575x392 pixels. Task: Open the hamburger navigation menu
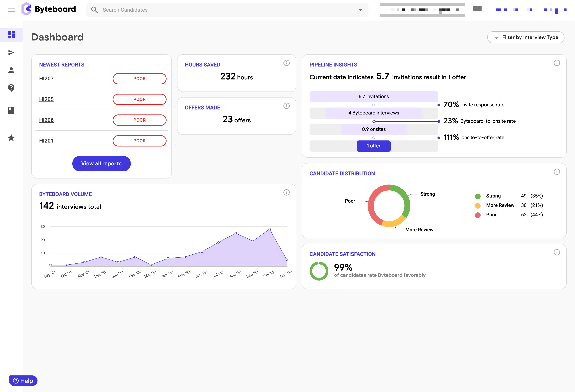tap(11, 10)
